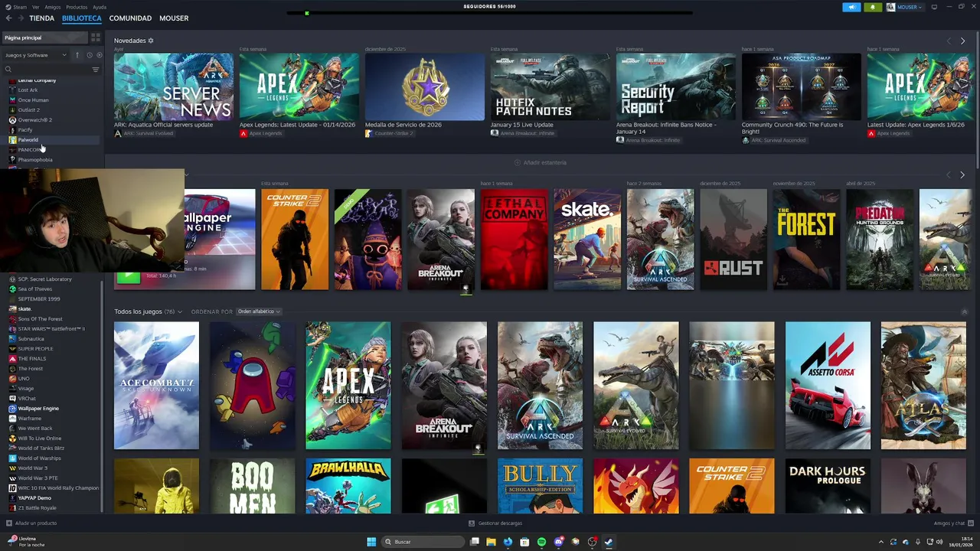Open the Productos menu
Viewport: 980px width, 551px height.
point(77,7)
